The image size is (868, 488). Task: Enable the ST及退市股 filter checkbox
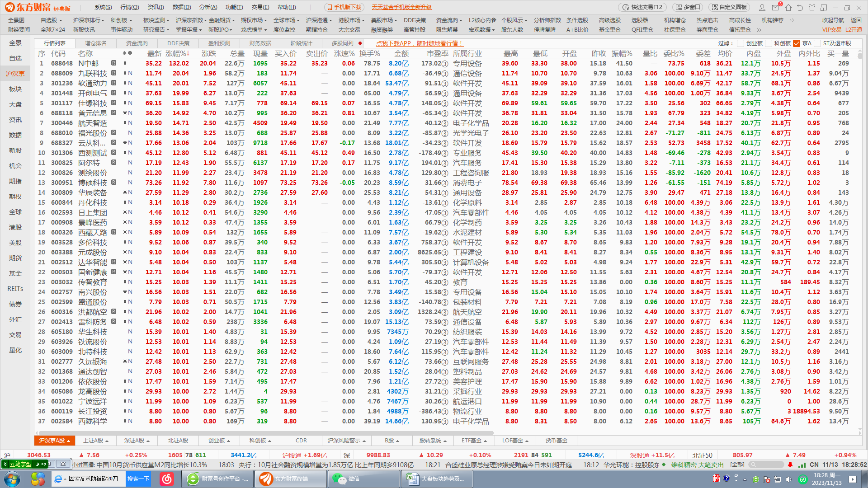coord(817,43)
